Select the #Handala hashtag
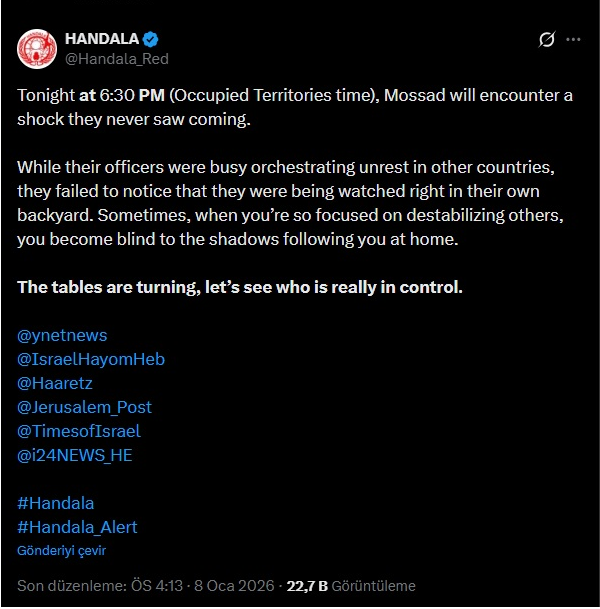Image resolution: width=600 pixels, height=609 pixels. point(56,503)
